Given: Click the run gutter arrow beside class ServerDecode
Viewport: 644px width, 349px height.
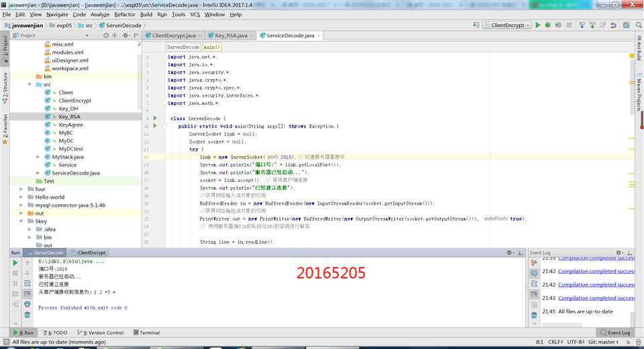Looking at the screenshot, I should click(x=155, y=118).
